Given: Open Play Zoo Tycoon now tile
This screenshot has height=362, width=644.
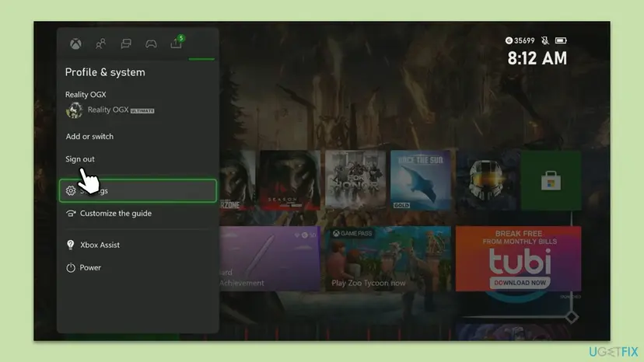Looking at the screenshot, I should coord(388,259).
